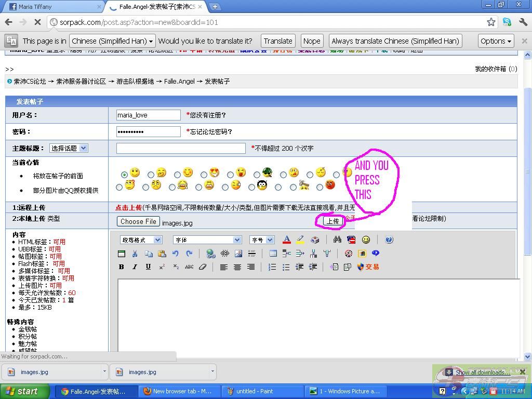532x399 pixels.
Task: Click the Bold formatting icon
Action: click(x=122, y=267)
